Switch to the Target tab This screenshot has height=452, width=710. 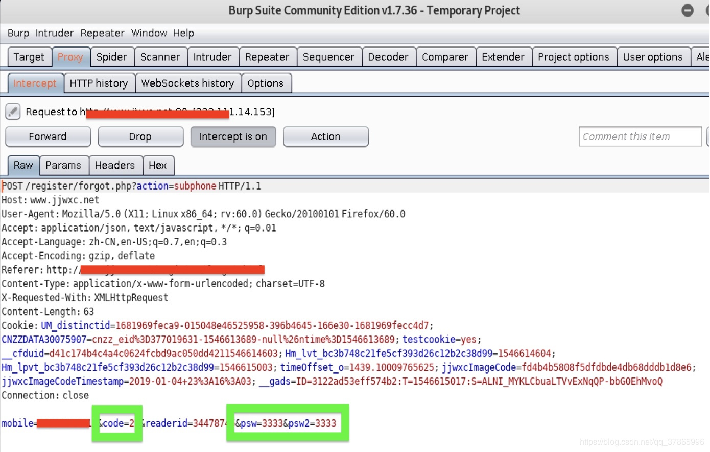click(29, 57)
